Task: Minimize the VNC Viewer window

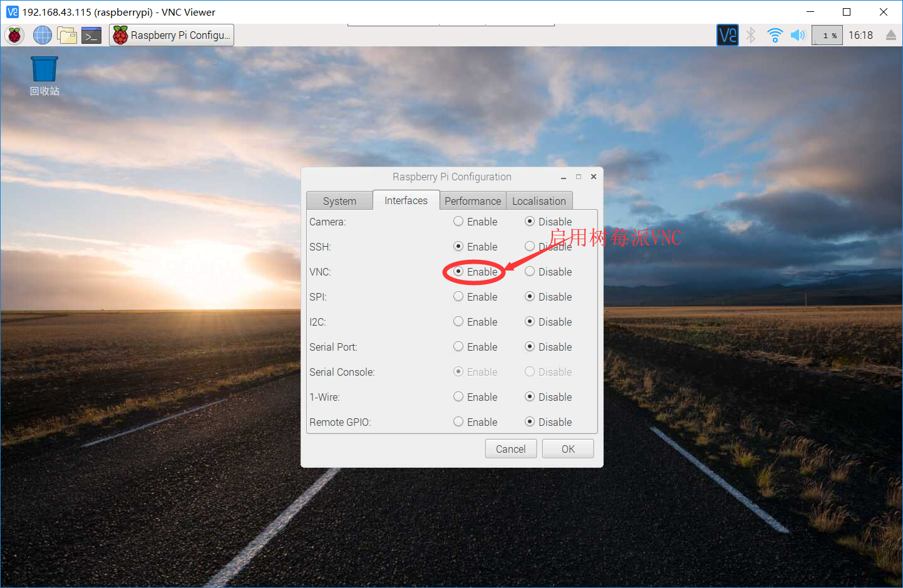Action: coord(810,12)
